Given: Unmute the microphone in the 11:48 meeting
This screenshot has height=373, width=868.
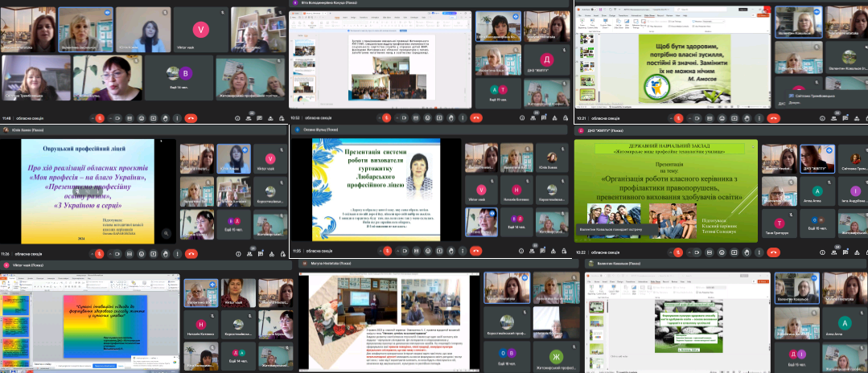Looking at the screenshot, I should tap(100, 118).
